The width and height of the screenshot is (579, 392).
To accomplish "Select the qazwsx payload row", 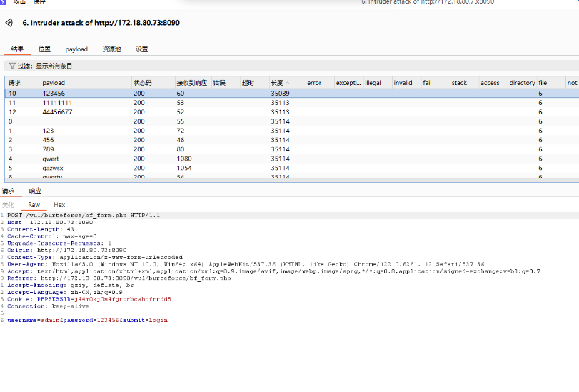I will coord(54,168).
